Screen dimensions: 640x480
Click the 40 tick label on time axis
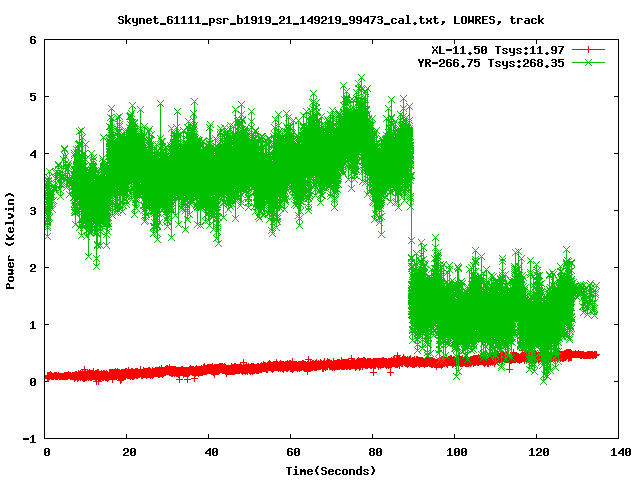tap(210, 452)
